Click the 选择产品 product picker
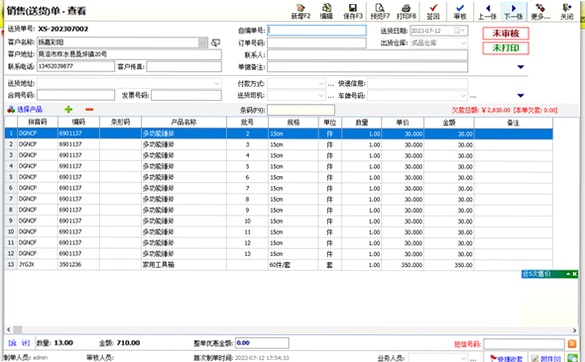 pos(25,109)
